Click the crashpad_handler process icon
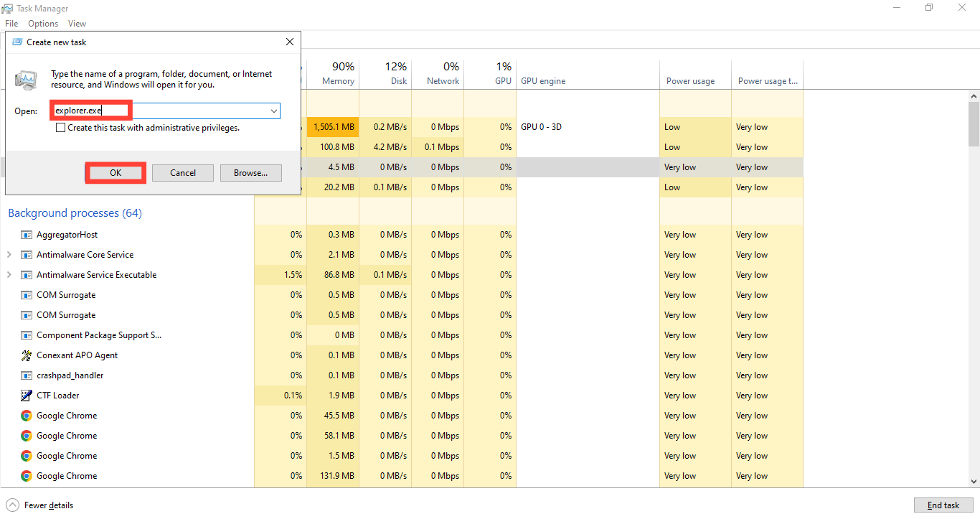 tap(27, 375)
